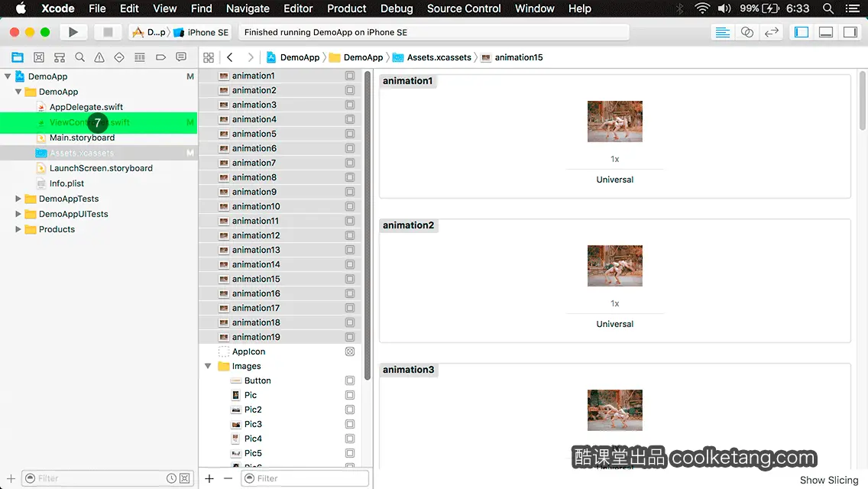Open the Product menu
This screenshot has width=868, height=489.
click(347, 8)
